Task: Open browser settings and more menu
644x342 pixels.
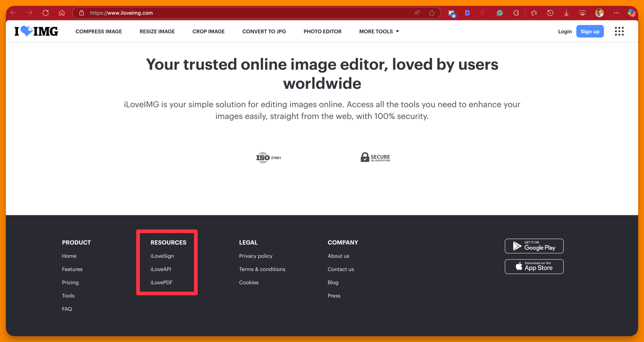Action: 616,13
